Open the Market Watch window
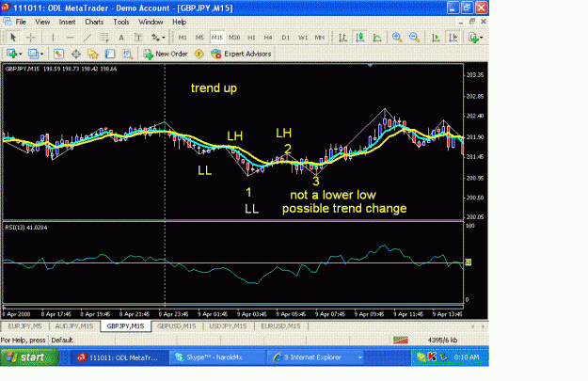588x381 pixels. (x=58, y=54)
